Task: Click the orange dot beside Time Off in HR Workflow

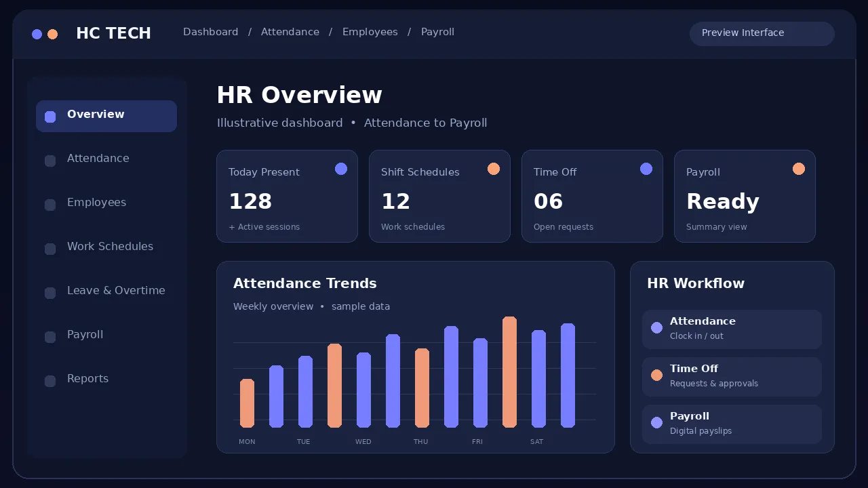Action: 656,375
